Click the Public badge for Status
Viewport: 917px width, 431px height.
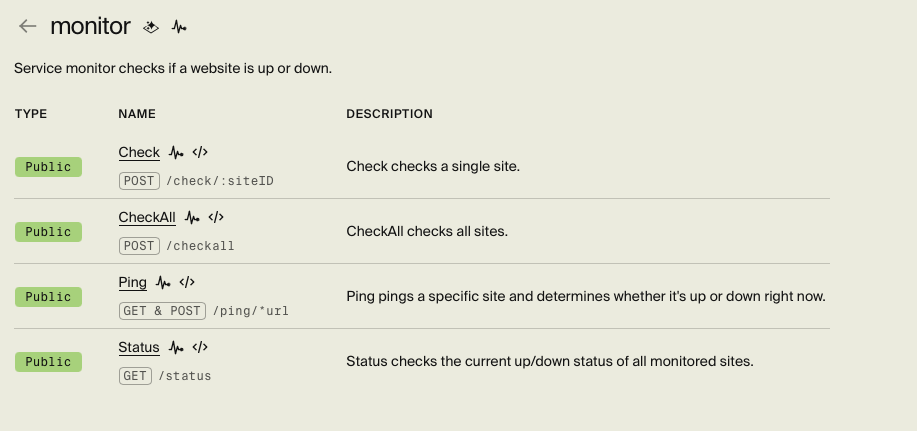tap(48, 361)
